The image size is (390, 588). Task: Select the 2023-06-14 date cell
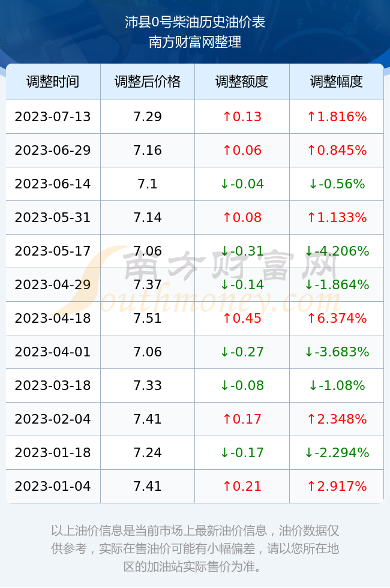(x=53, y=184)
